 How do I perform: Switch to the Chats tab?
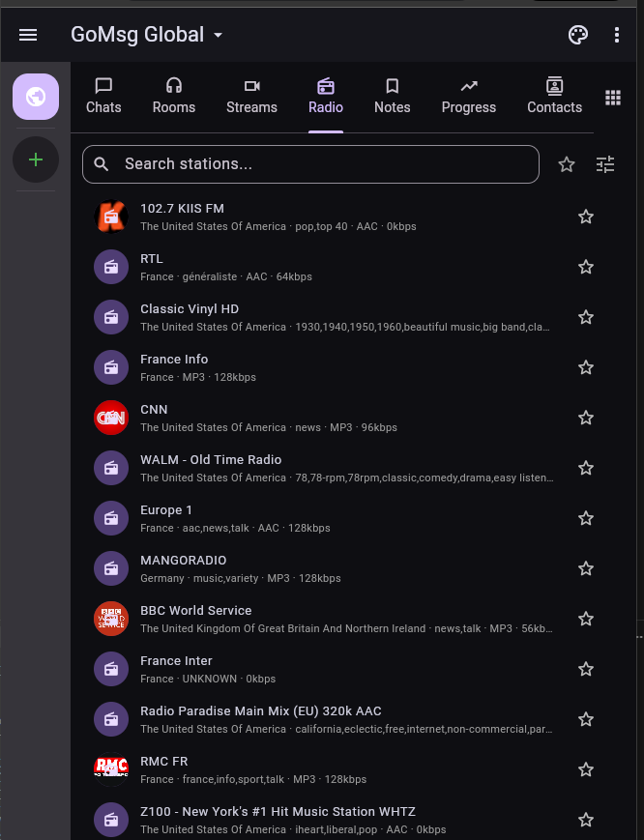[x=103, y=97]
